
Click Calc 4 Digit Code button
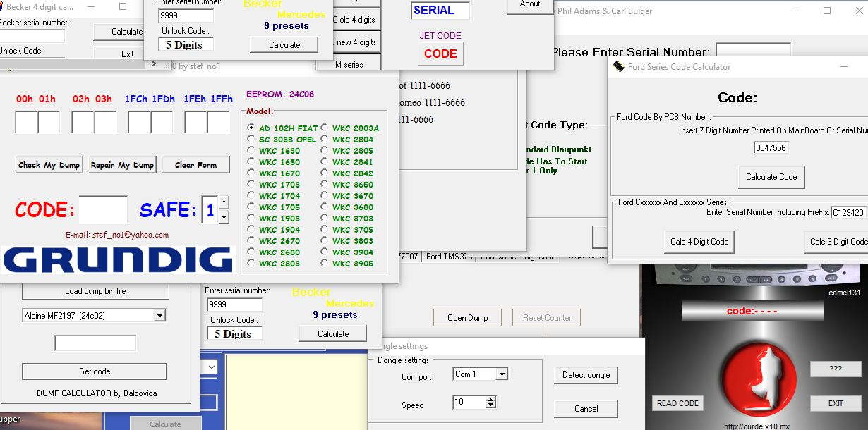point(699,242)
